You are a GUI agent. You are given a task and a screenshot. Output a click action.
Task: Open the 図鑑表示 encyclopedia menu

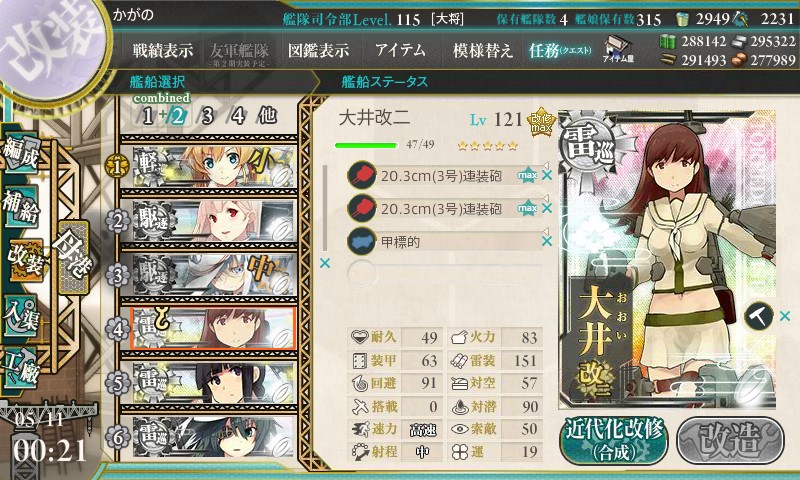[x=318, y=50]
